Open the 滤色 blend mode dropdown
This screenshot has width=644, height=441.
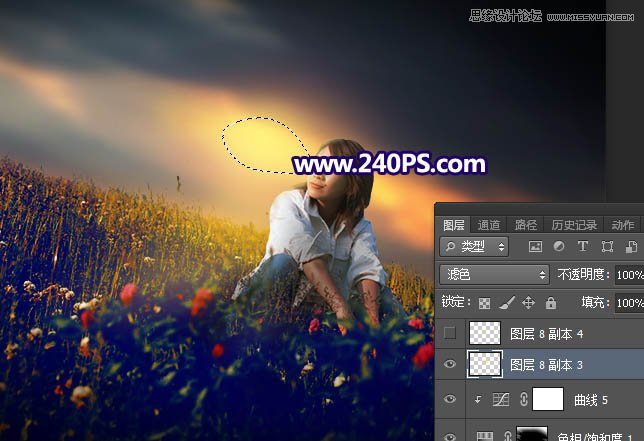(494, 274)
